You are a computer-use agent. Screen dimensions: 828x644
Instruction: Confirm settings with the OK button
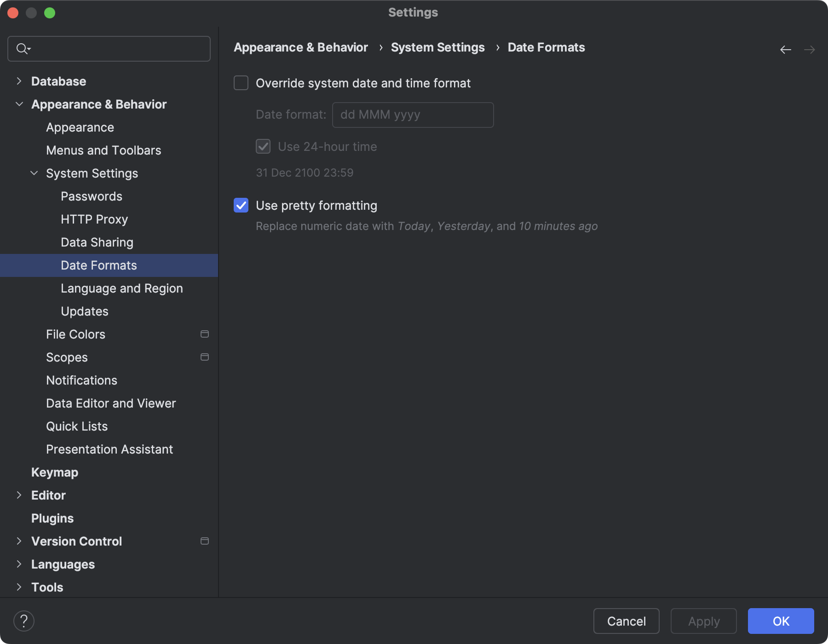(x=781, y=621)
